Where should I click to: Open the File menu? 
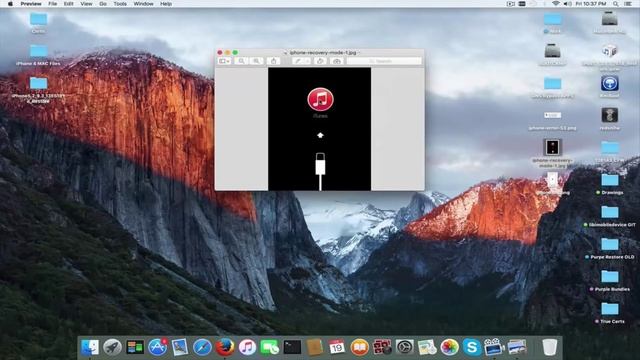[x=53, y=4]
